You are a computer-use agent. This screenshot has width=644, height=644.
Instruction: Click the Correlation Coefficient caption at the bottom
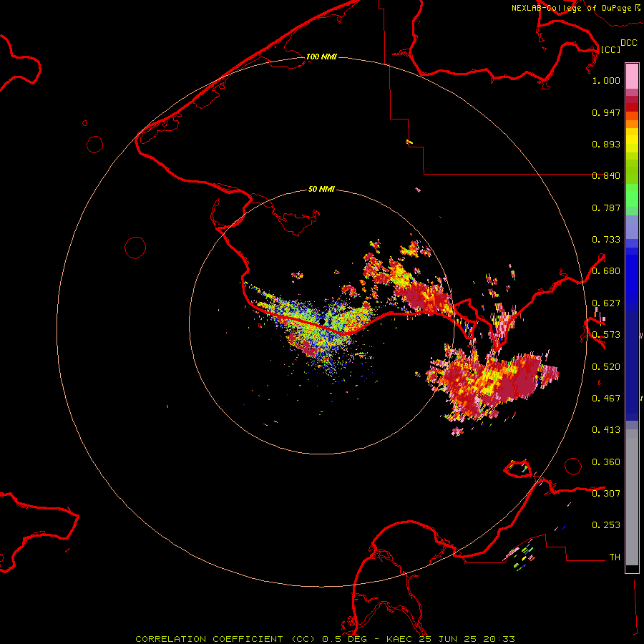325,639
